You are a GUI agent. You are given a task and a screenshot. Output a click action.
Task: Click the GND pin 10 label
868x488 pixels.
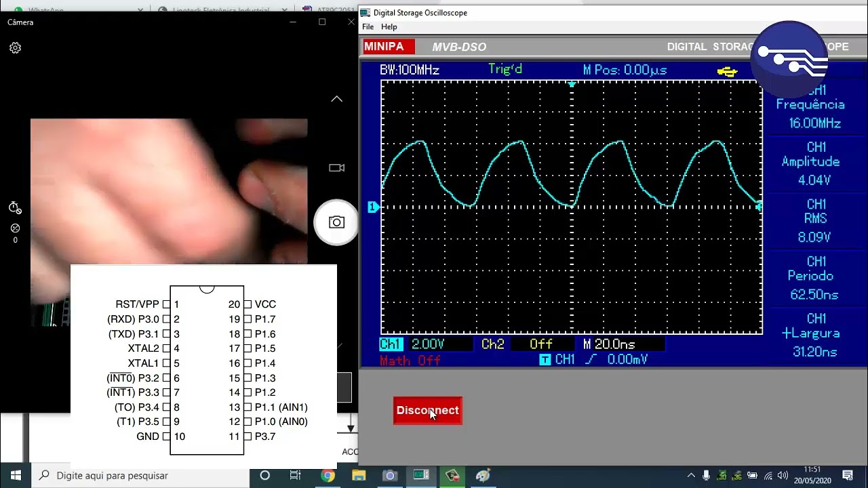(148, 436)
